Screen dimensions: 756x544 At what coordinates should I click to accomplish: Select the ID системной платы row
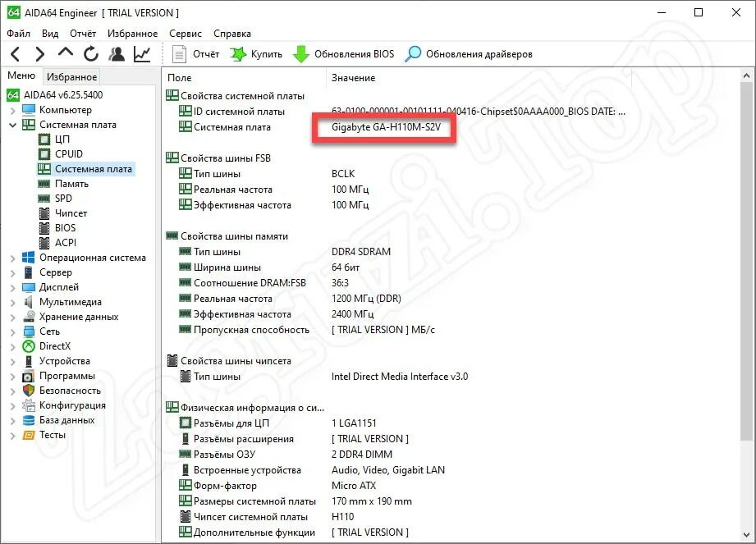tap(402, 112)
